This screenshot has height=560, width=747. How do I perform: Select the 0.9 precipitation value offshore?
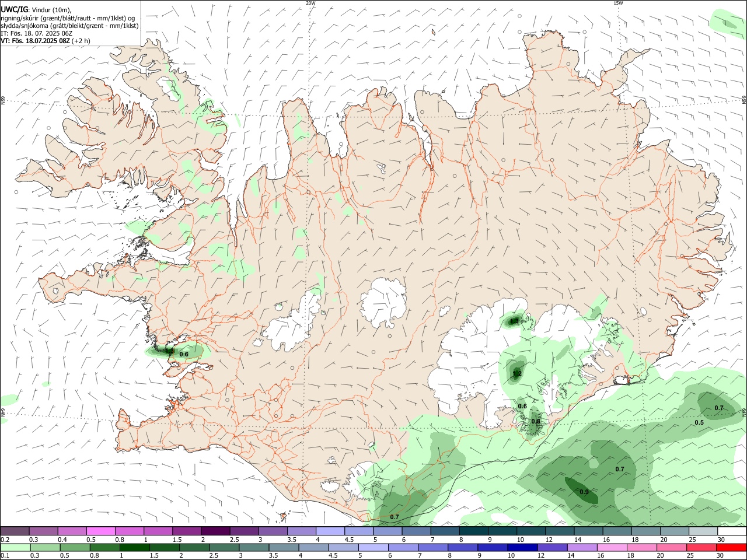[x=584, y=492]
